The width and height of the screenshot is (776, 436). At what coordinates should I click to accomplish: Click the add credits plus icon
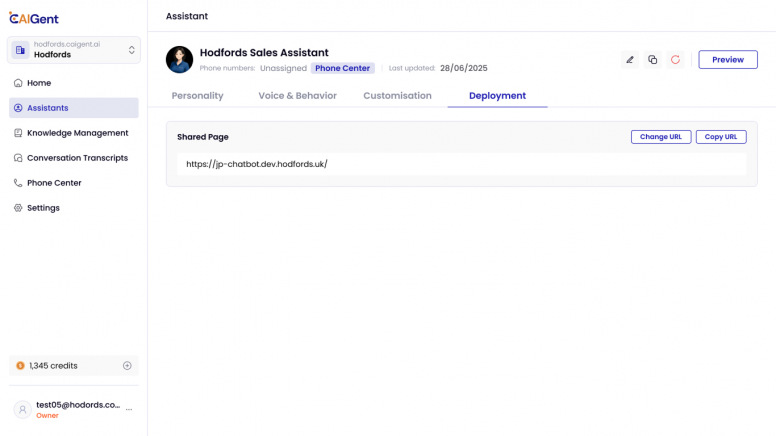pyautogui.click(x=127, y=366)
